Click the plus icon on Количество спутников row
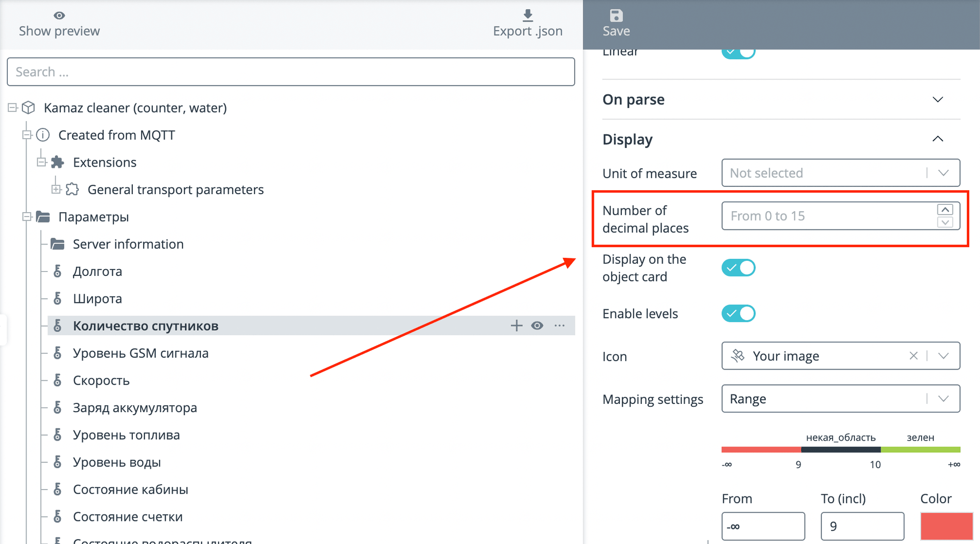Viewport: 980px width, 544px height. click(x=516, y=325)
